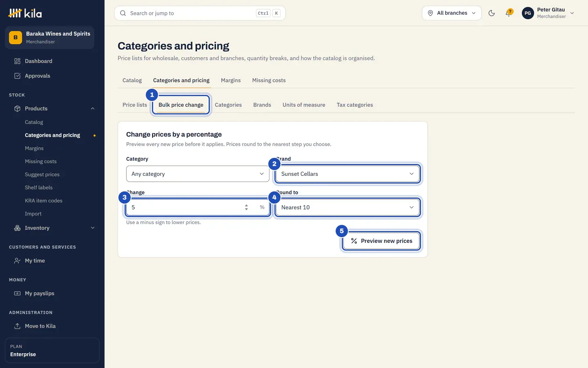The height and width of the screenshot is (368, 588).
Task: Click the Change percentage stepper arrows
Action: click(x=246, y=207)
